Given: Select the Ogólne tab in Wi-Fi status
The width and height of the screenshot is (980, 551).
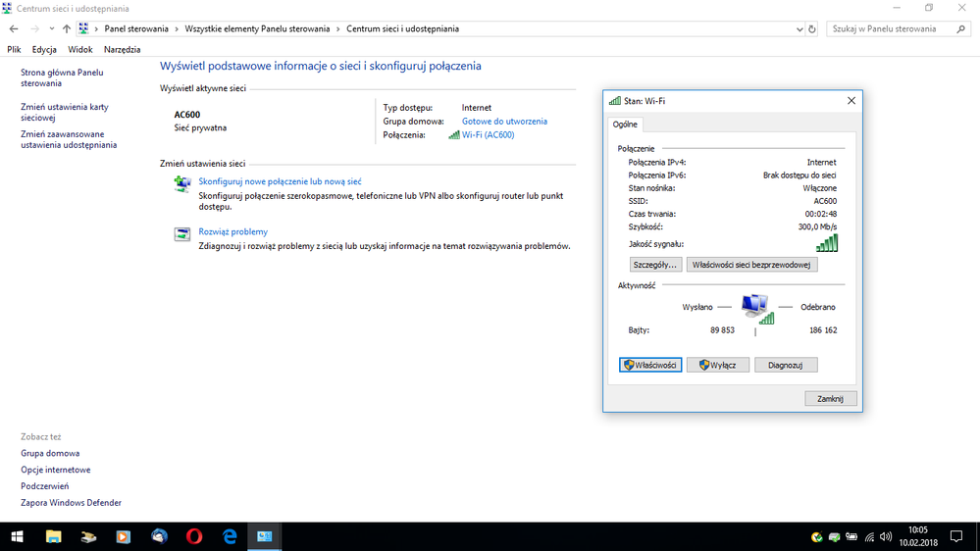Looking at the screenshot, I should 625,125.
